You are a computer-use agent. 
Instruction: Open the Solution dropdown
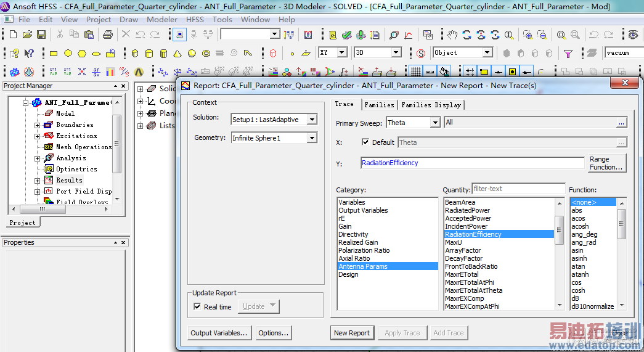(312, 120)
